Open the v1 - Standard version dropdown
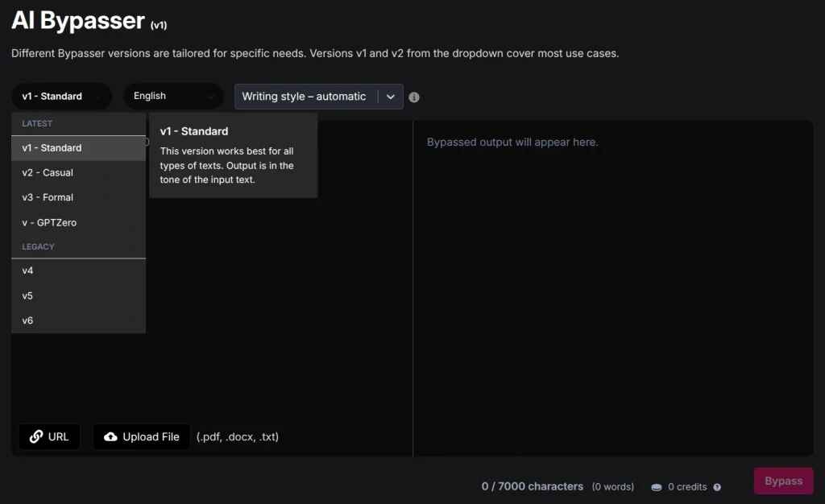 pos(61,97)
